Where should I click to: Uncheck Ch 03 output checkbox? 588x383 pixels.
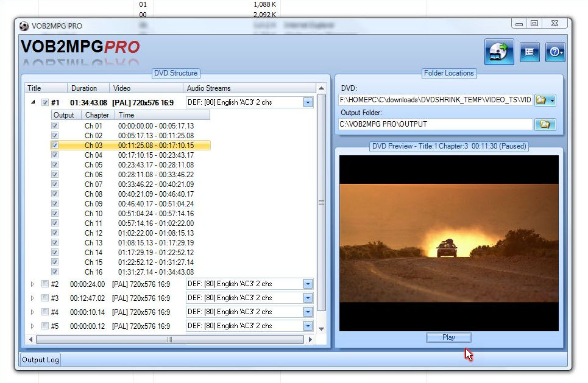(x=55, y=145)
